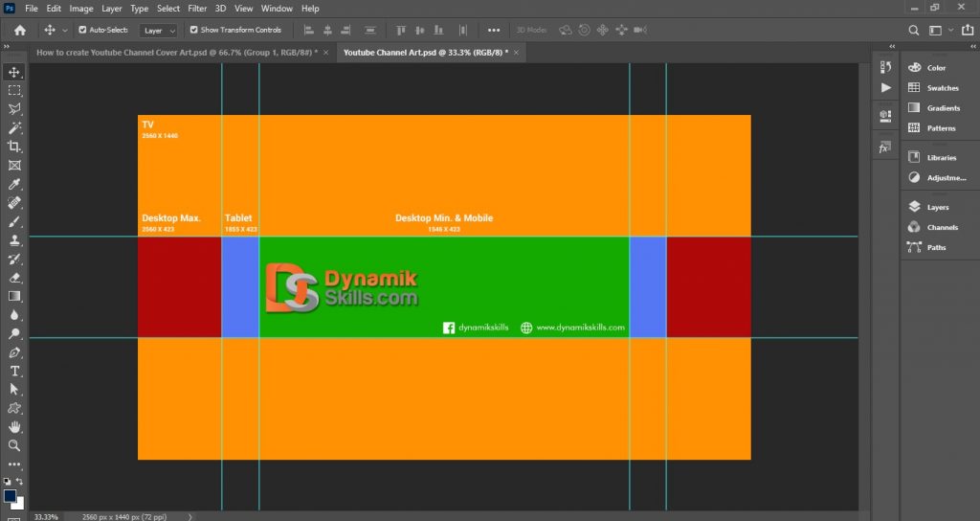Image resolution: width=980 pixels, height=521 pixels.
Task: Open the collapsed History panel icon
Action: (x=885, y=67)
